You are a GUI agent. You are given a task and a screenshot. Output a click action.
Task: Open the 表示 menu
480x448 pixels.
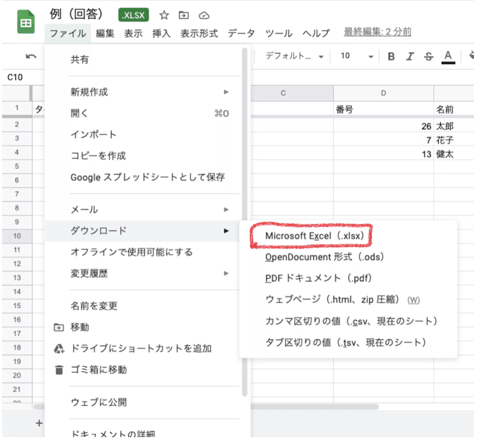click(x=133, y=33)
